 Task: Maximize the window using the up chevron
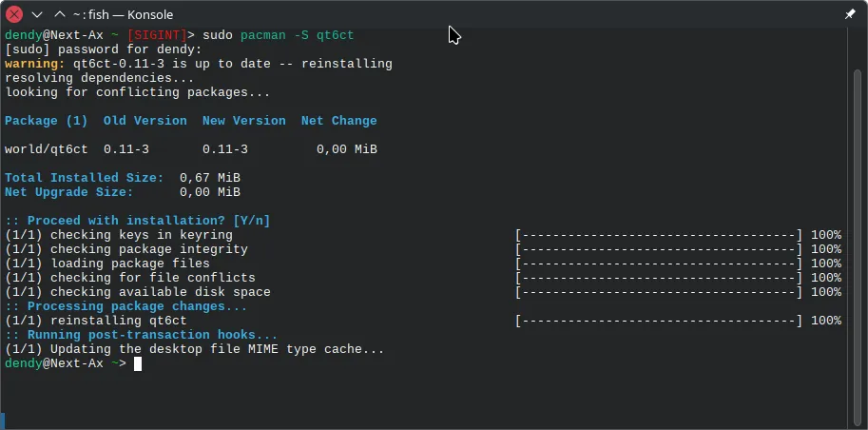[58, 14]
